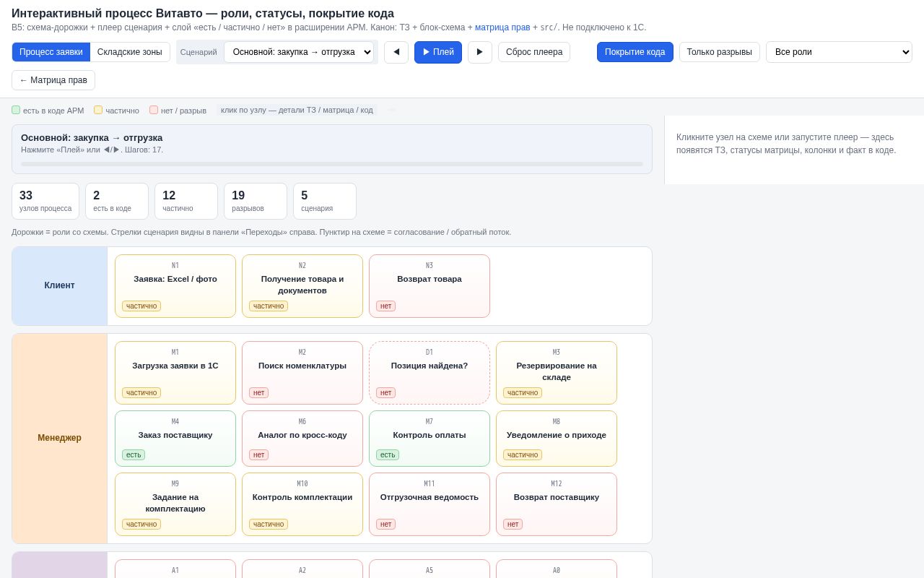This screenshot has height=578, width=924.
Task: Click the '2 есть в коде' stat card
Action: [117, 201]
